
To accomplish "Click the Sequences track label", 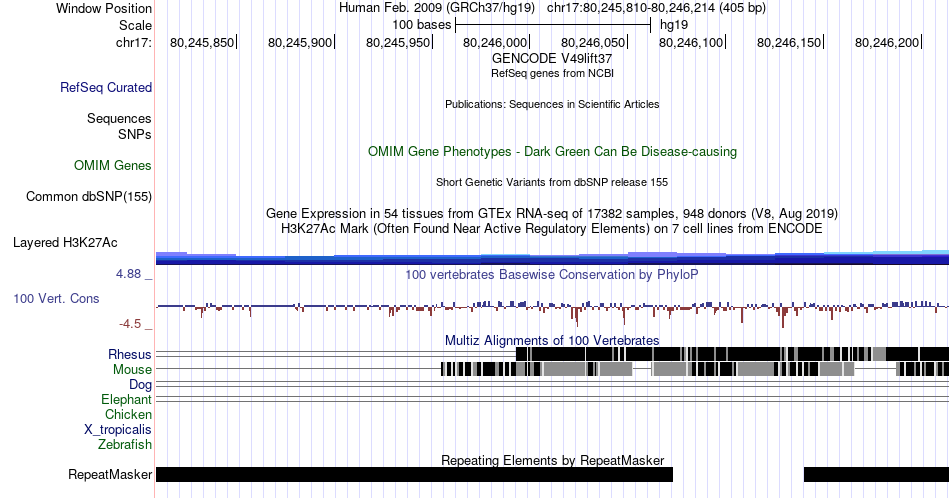I will pos(119,118).
